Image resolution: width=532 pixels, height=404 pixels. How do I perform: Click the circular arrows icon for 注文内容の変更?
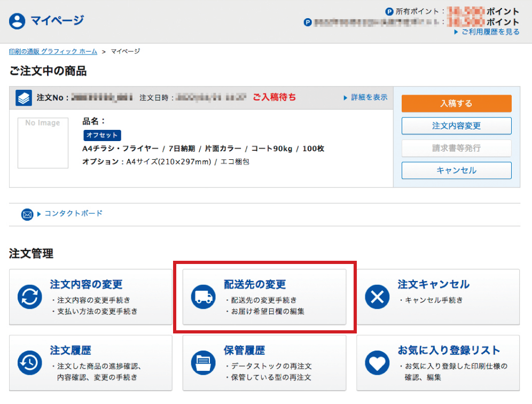click(x=30, y=297)
